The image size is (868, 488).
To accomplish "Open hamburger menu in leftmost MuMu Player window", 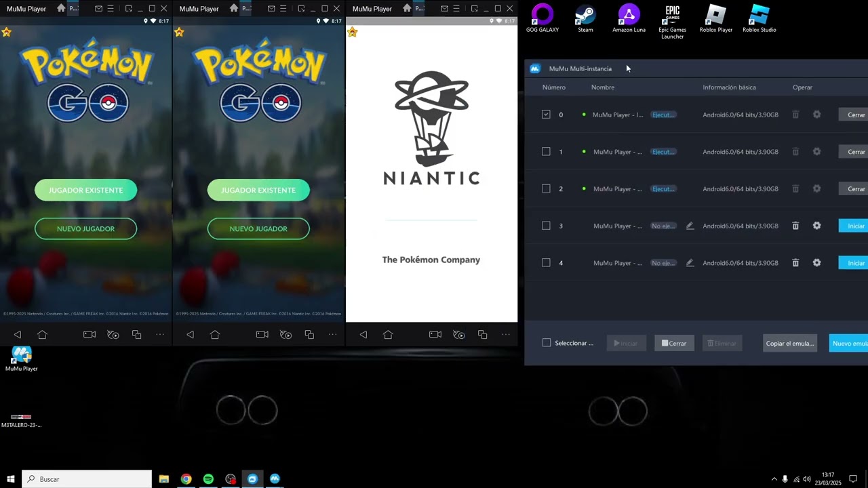I will point(111,9).
